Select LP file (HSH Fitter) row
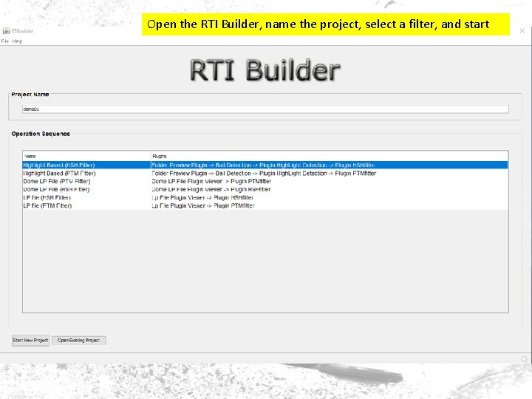 click(x=265, y=197)
